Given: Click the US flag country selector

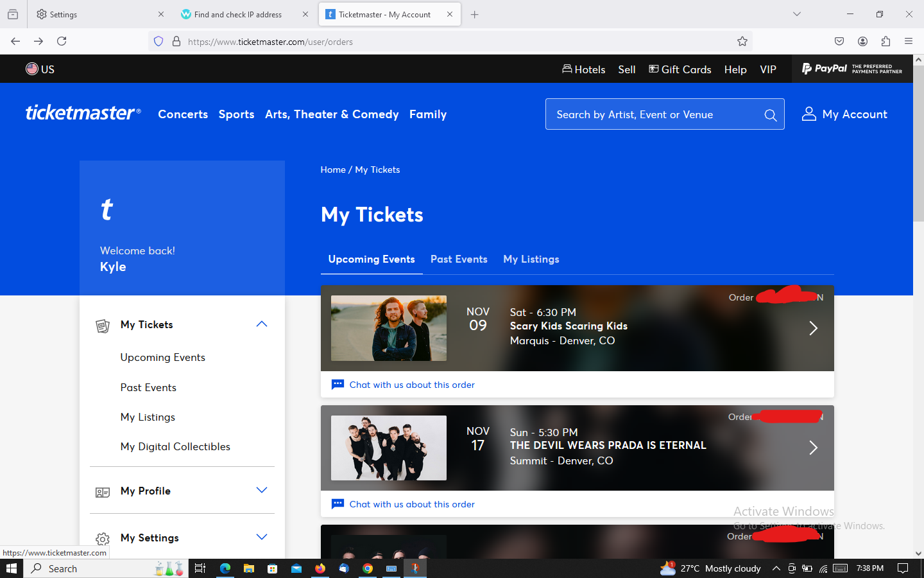Looking at the screenshot, I should tap(40, 69).
